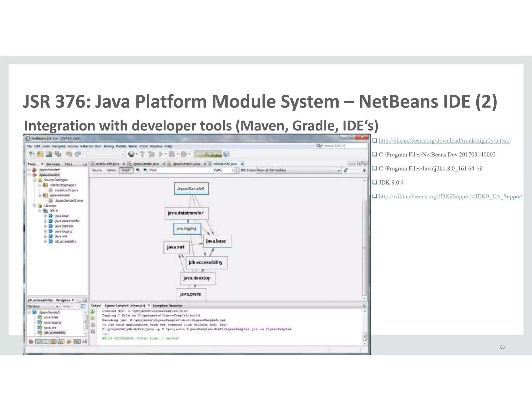Toggle fifth Navigator filter button
The image size is (532, 411).
tap(61, 341)
